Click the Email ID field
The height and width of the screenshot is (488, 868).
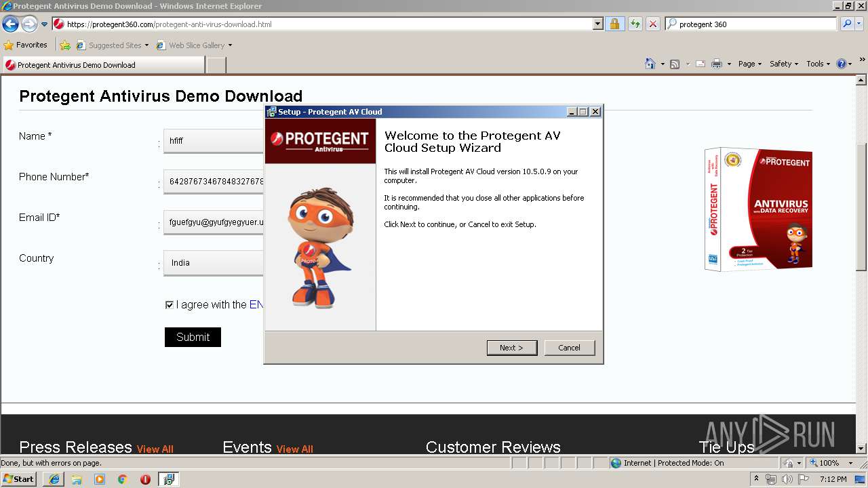[x=214, y=222]
